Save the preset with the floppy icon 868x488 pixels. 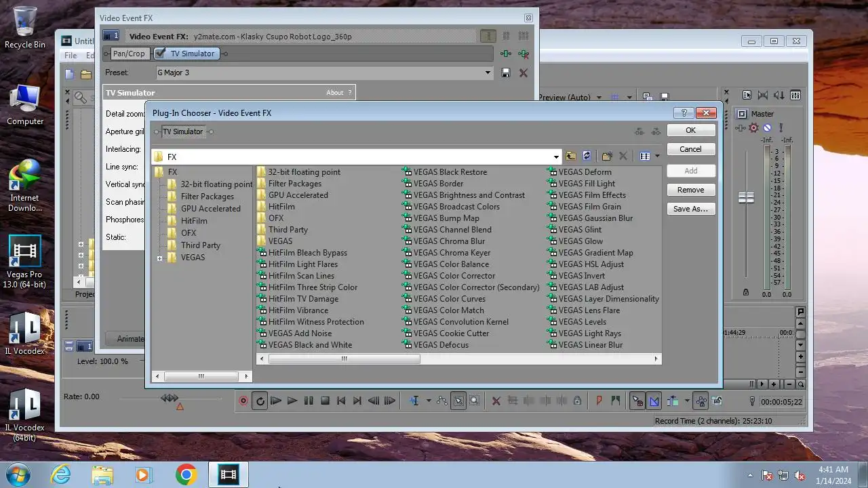coord(506,73)
